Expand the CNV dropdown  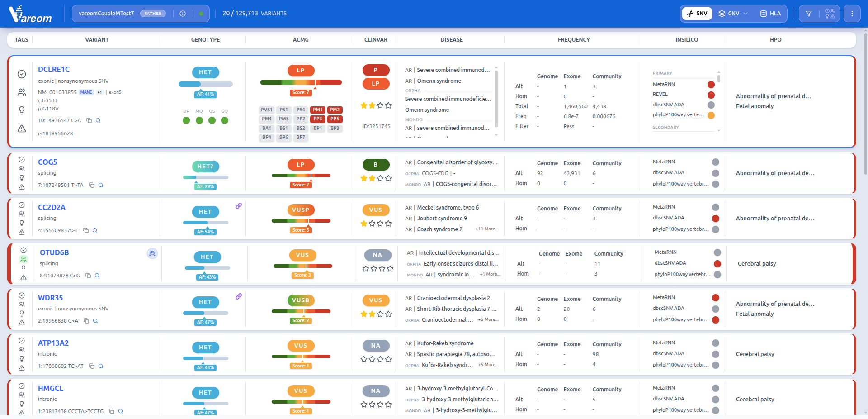coord(733,14)
